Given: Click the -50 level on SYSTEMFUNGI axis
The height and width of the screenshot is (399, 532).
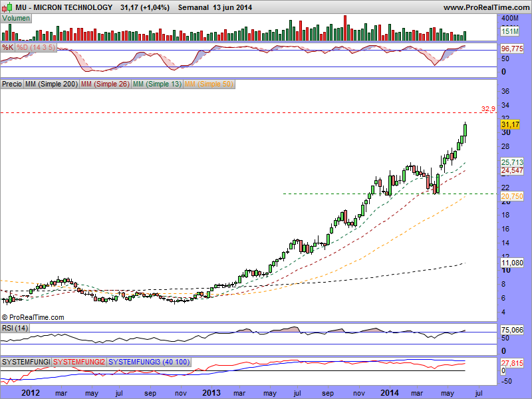Looking at the screenshot, I should point(507,381).
